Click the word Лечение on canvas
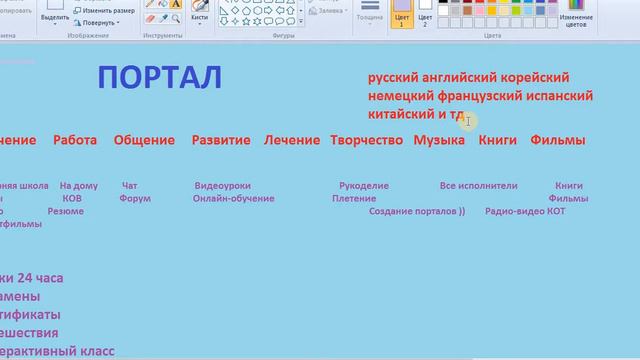Viewport: 640px width, 360px height. [292, 140]
